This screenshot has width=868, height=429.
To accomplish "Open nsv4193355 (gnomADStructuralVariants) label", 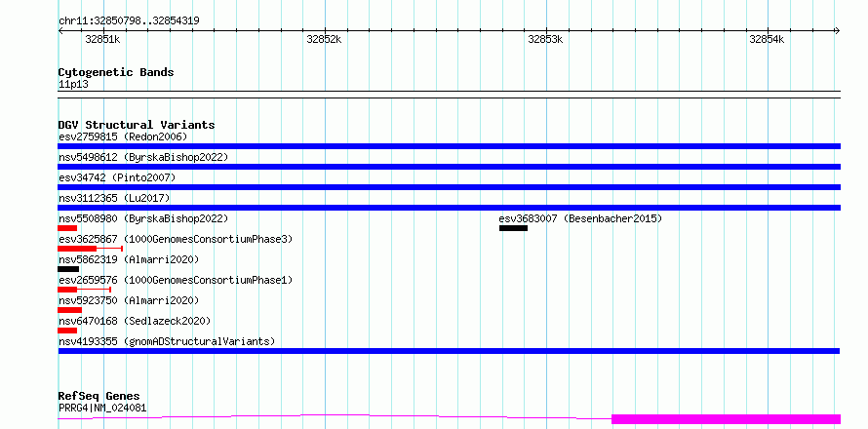I will [x=167, y=341].
